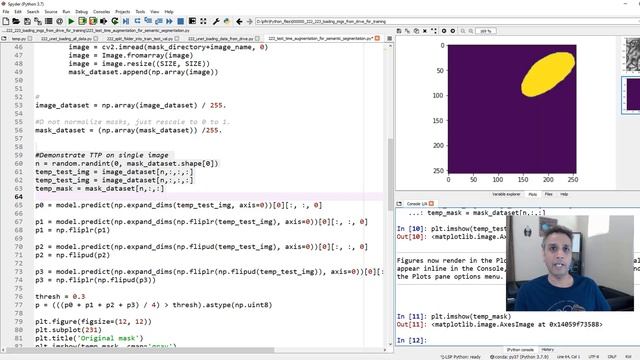Save the current file
The width and height of the screenshot is (640, 360).
(27, 21)
